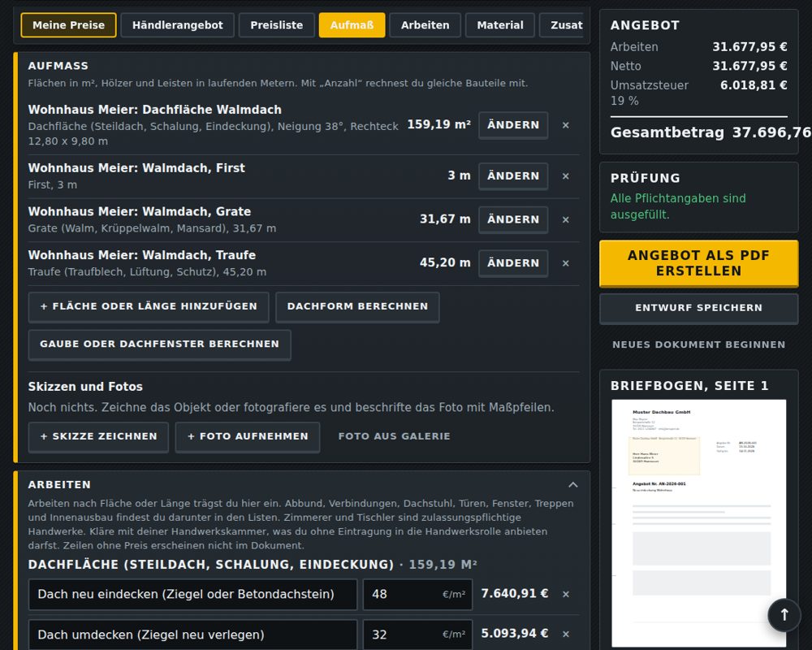This screenshot has height=650, width=812.
Task: Open the Meine Preise tab
Action: click(68, 25)
